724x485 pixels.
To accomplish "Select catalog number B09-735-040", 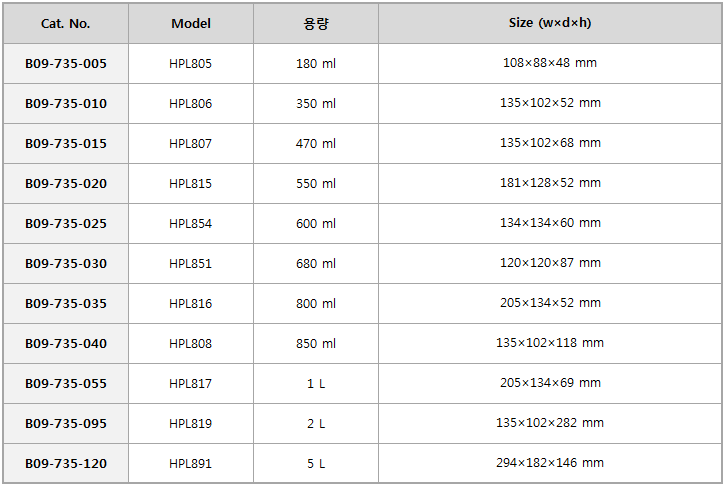I will pyautogui.click(x=66, y=344).
